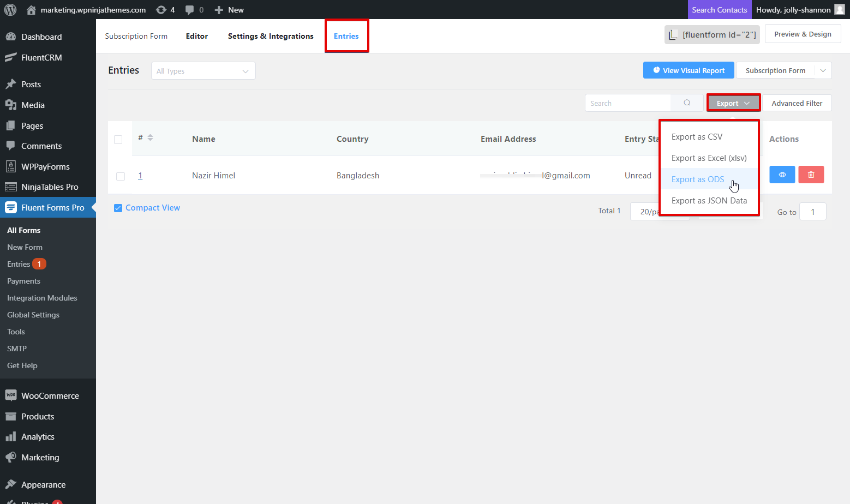This screenshot has height=504, width=850.
Task: Click View Visual Report button
Action: tap(689, 70)
